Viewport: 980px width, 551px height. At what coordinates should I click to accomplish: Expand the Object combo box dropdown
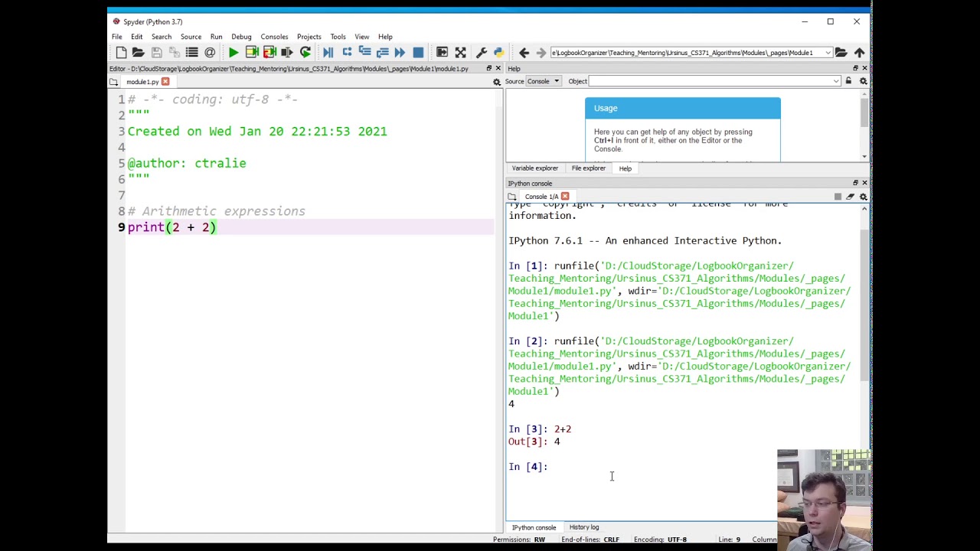(835, 81)
